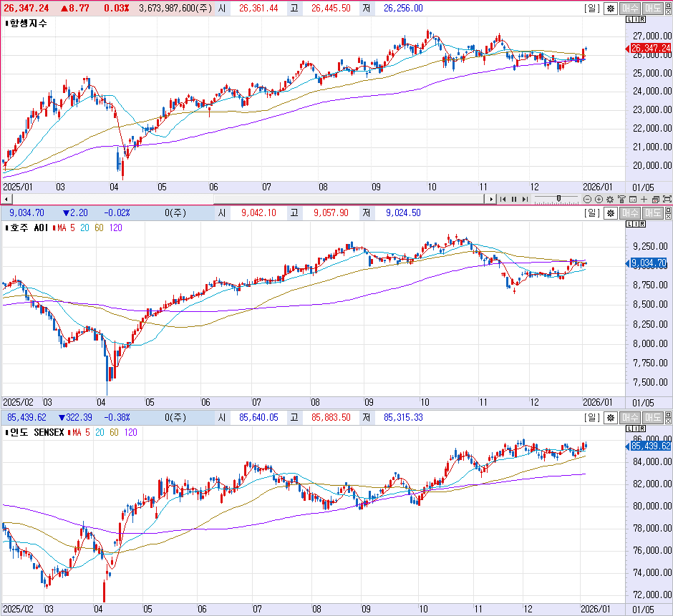This screenshot has width=673, height=616.
Task: Click 매도 sell button on Hang Seng chart
Action: coord(652,8)
